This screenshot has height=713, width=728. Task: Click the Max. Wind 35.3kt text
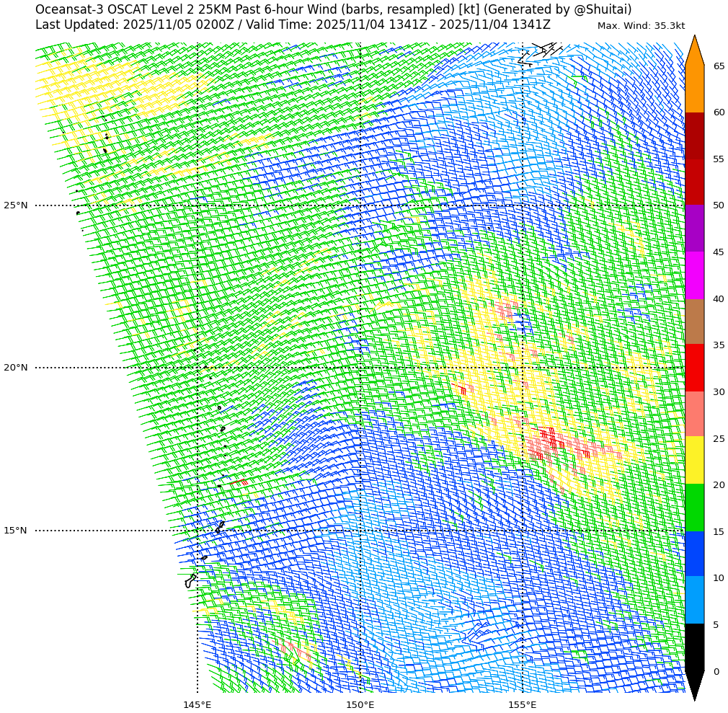(x=641, y=26)
